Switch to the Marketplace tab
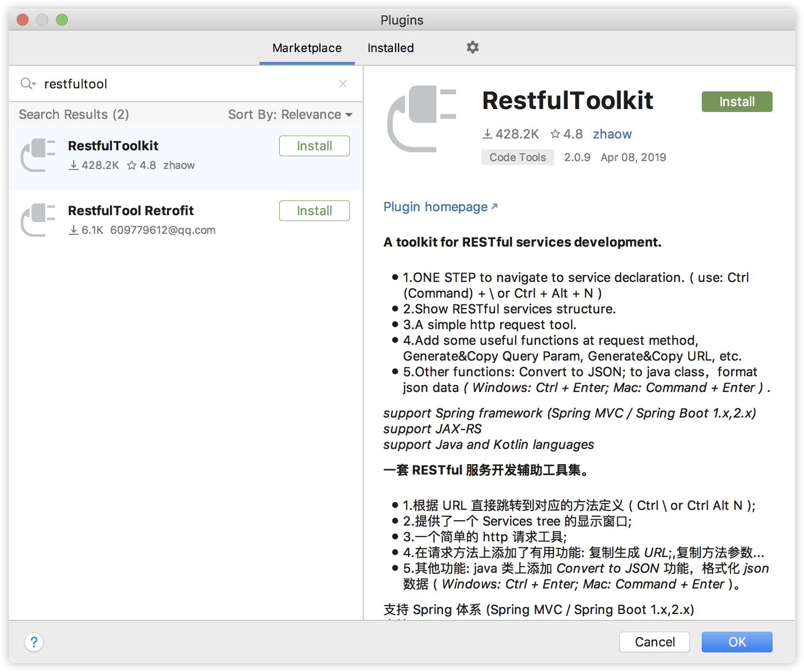The height and width of the screenshot is (672, 804). click(307, 48)
